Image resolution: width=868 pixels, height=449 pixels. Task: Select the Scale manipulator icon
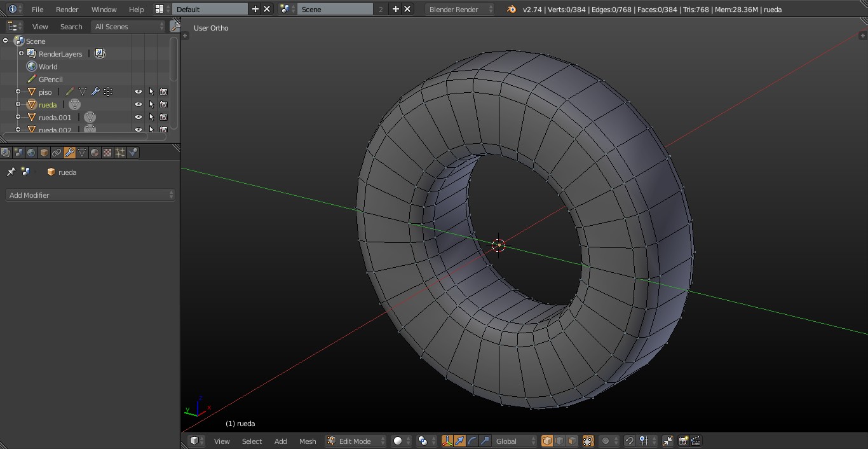485,441
